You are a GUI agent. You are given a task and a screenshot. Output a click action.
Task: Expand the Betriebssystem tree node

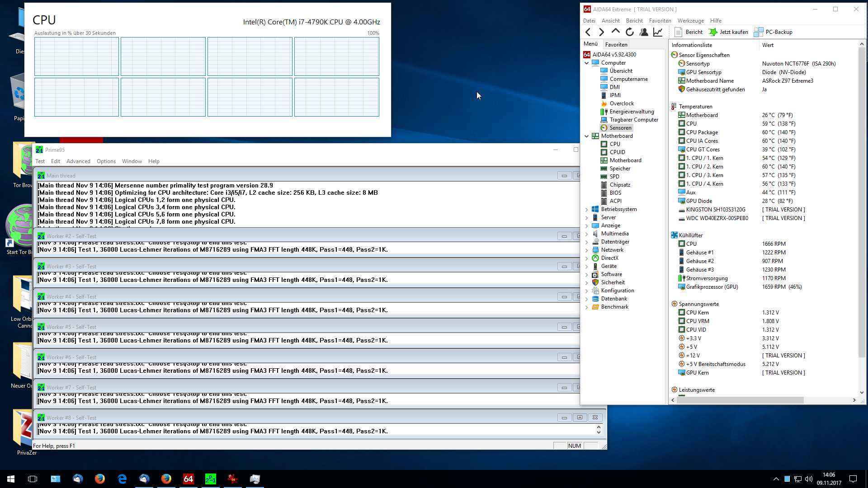tap(587, 210)
